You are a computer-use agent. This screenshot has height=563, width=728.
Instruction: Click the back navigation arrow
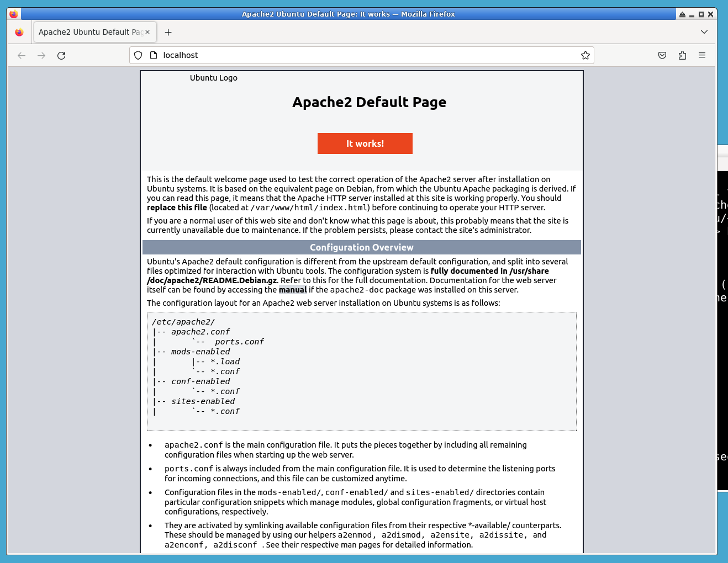coord(22,55)
